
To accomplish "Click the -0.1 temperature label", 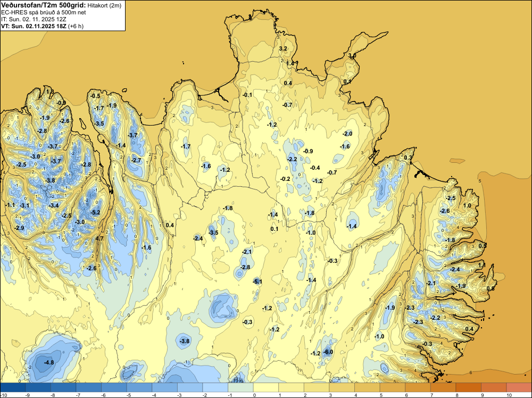I will [x=247, y=95].
